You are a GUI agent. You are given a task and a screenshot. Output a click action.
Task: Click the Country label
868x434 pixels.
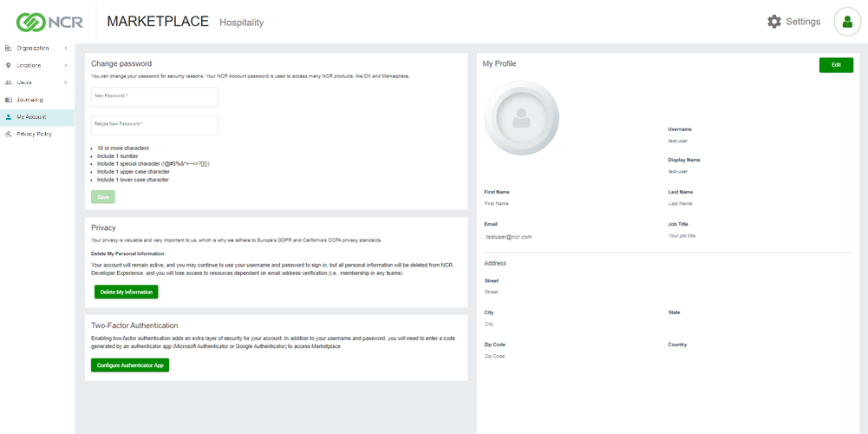click(x=677, y=345)
